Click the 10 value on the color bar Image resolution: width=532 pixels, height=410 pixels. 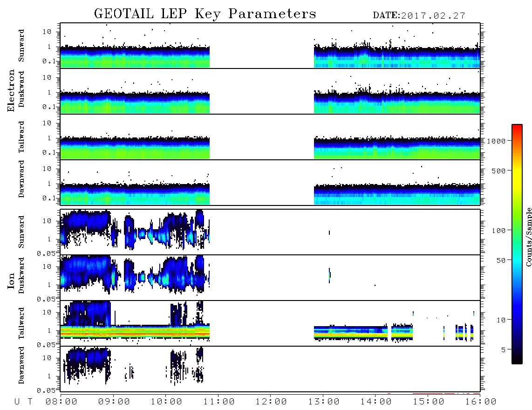pyautogui.click(x=501, y=320)
